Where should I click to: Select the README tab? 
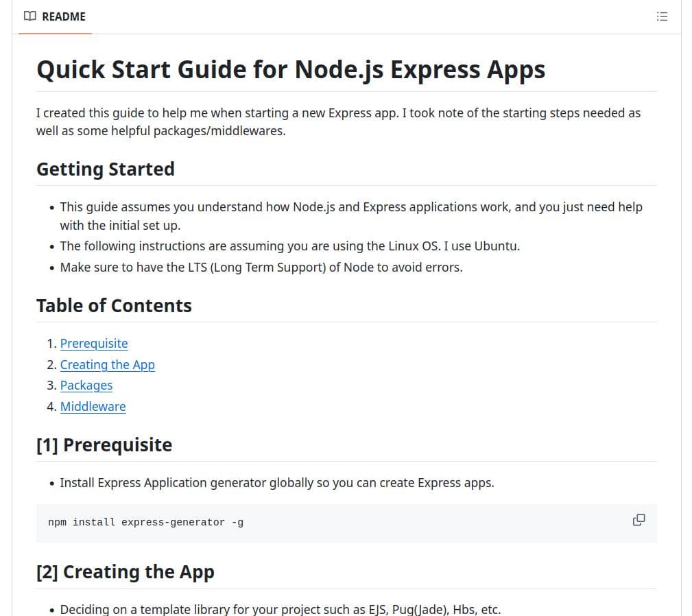tap(56, 16)
